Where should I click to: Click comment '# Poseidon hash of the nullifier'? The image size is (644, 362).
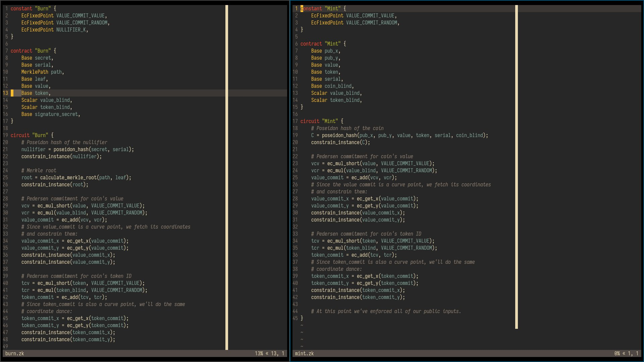(x=64, y=142)
